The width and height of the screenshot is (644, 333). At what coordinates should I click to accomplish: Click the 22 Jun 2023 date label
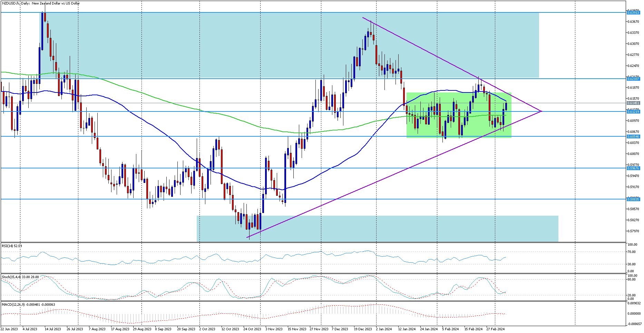pyautogui.click(x=9, y=329)
